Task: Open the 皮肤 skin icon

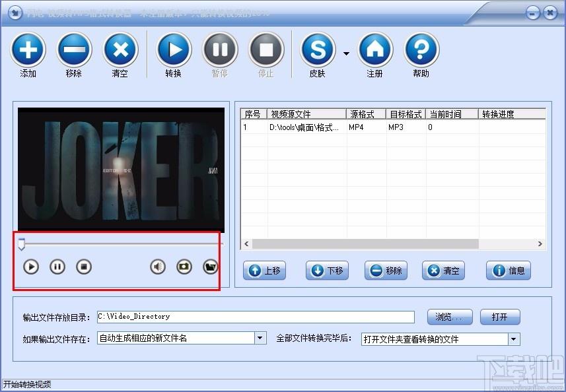Action: click(318, 49)
